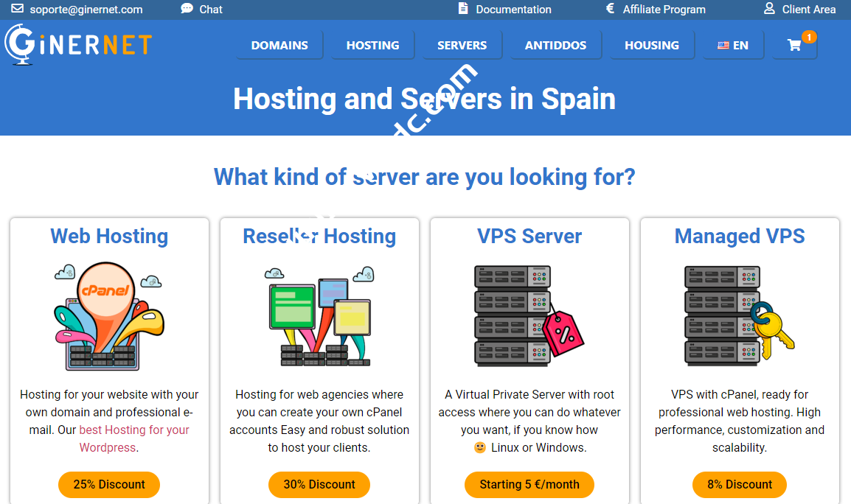Click the euro Affiliate Program icon
Viewport: 851px width, 504px height.
click(x=610, y=9)
